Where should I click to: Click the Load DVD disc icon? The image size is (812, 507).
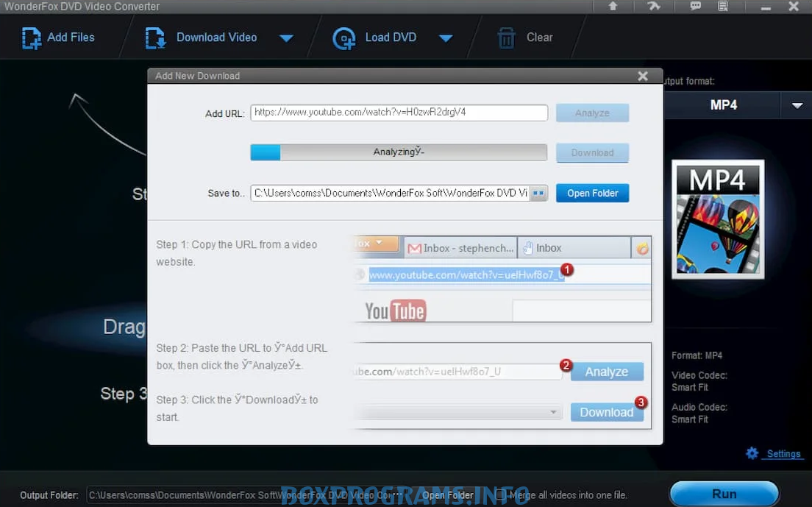coord(344,38)
